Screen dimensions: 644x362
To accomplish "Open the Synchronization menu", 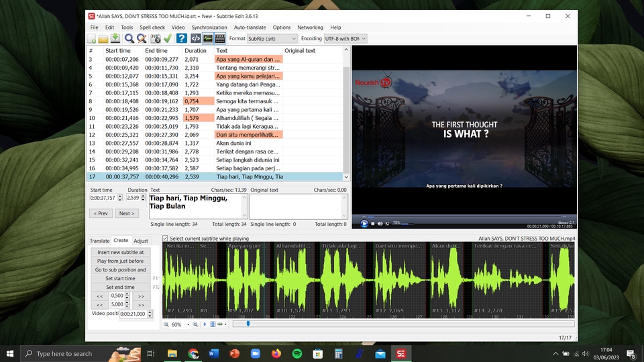I will tap(209, 27).
